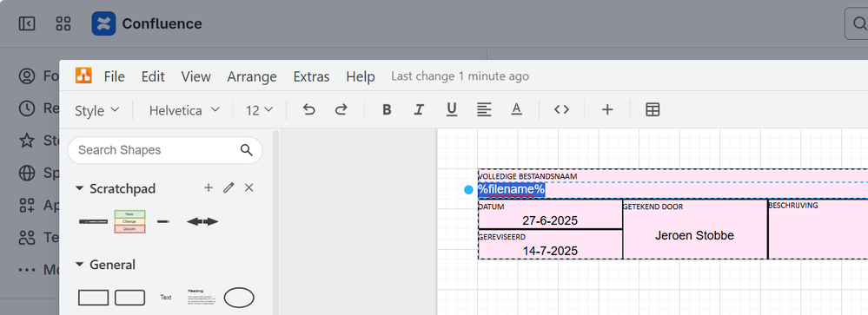Open the font color picker
The height and width of the screenshot is (315, 868).
(516, 110)
